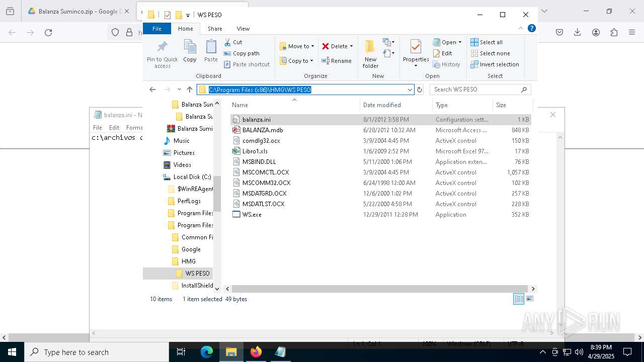Sort by Type column header
The height and width of the screenshot is (362, 644).
462,105
